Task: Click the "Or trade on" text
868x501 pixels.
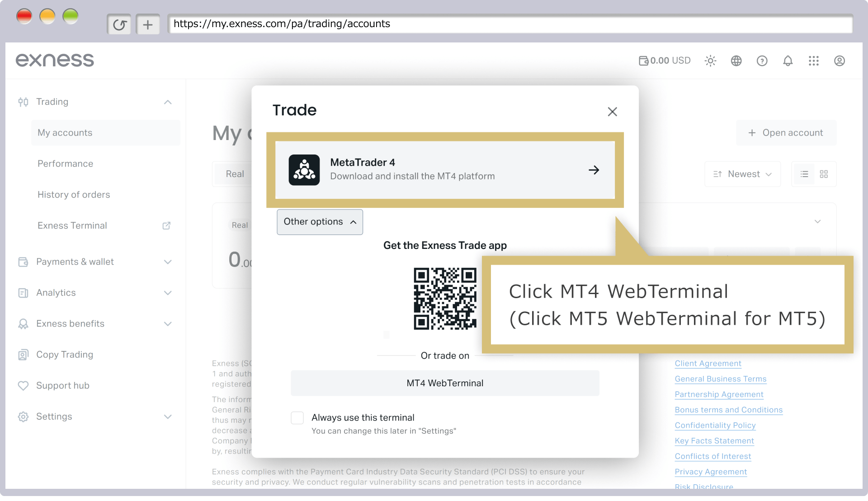Action: [x=445, y=356]
